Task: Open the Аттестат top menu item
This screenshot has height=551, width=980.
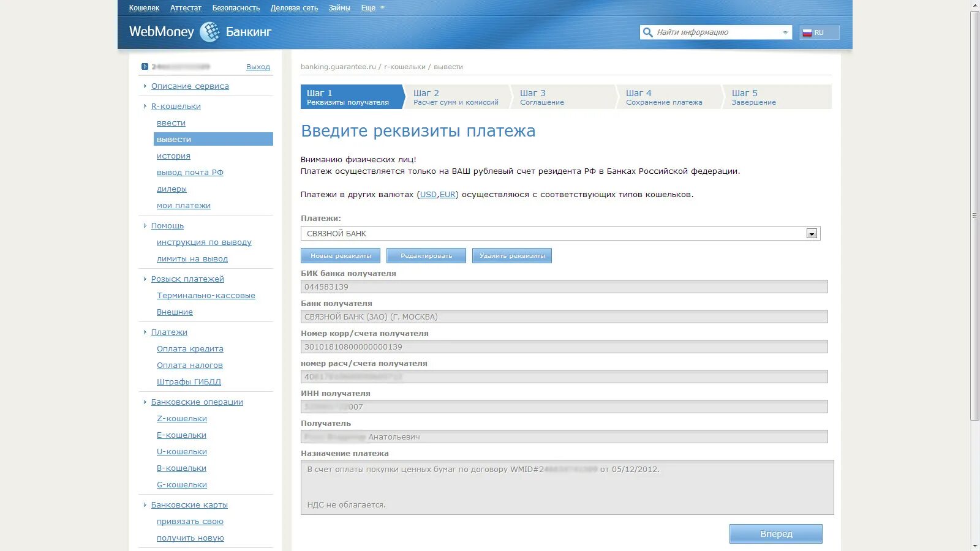Action: pos(186,8)
